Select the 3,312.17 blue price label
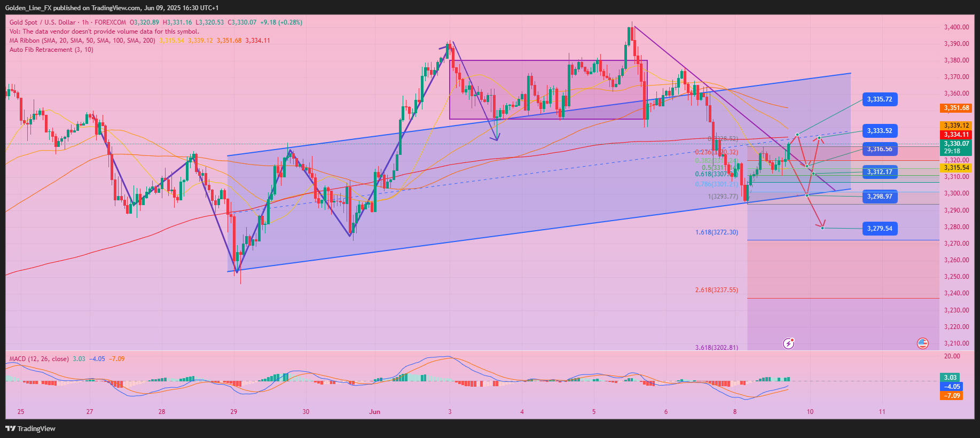 coord(880,172)
